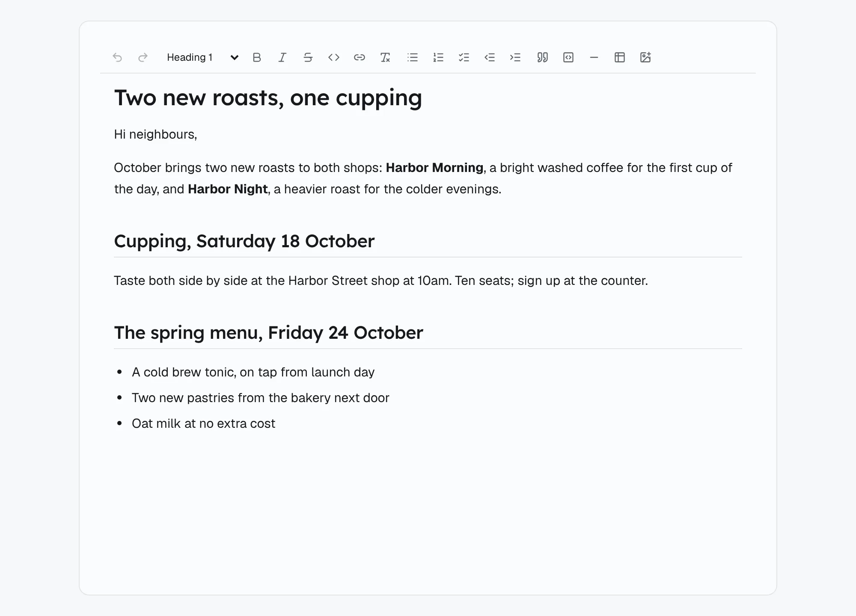Create a checklist
Screen dimensions: 856x616
click(464, 57)
